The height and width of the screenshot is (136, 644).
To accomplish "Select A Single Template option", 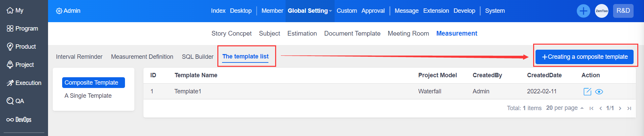I will click(88, 96).
